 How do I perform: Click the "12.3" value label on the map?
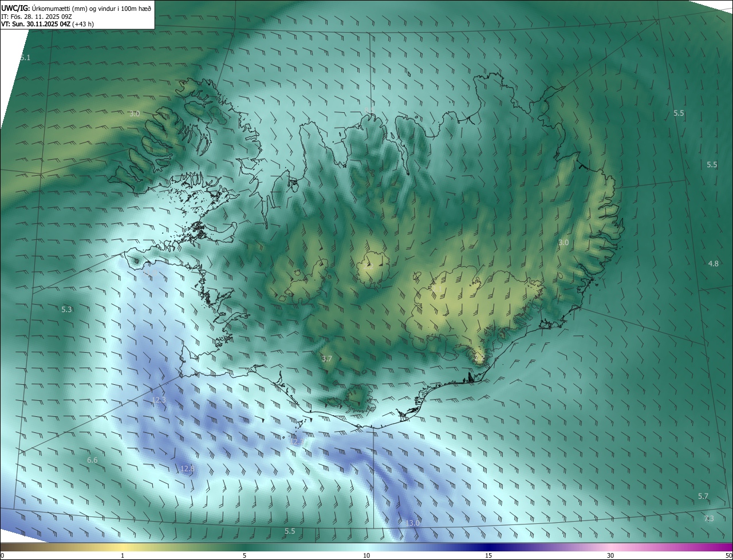[x=159, y=400]
